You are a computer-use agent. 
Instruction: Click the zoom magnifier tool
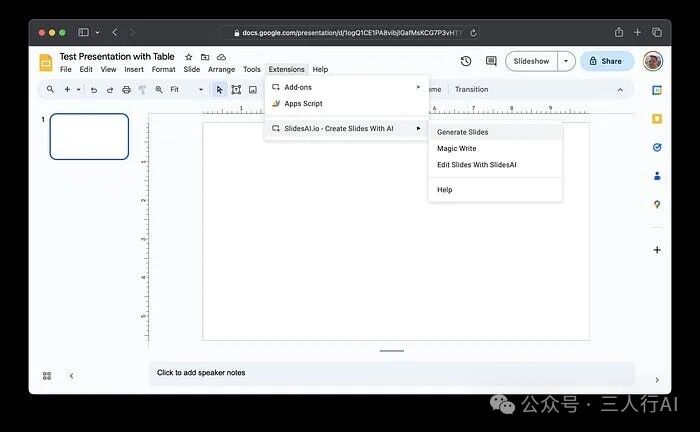pos(158,90)
